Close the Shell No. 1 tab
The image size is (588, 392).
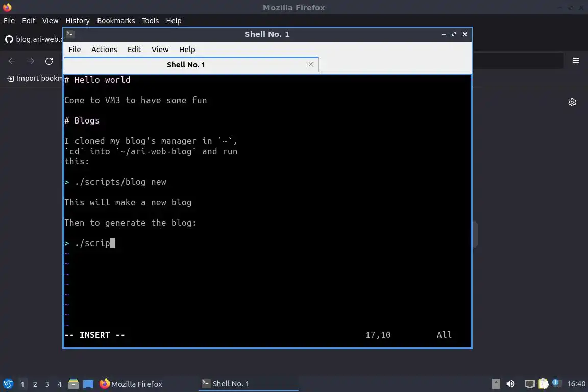[x=310, y=64]
